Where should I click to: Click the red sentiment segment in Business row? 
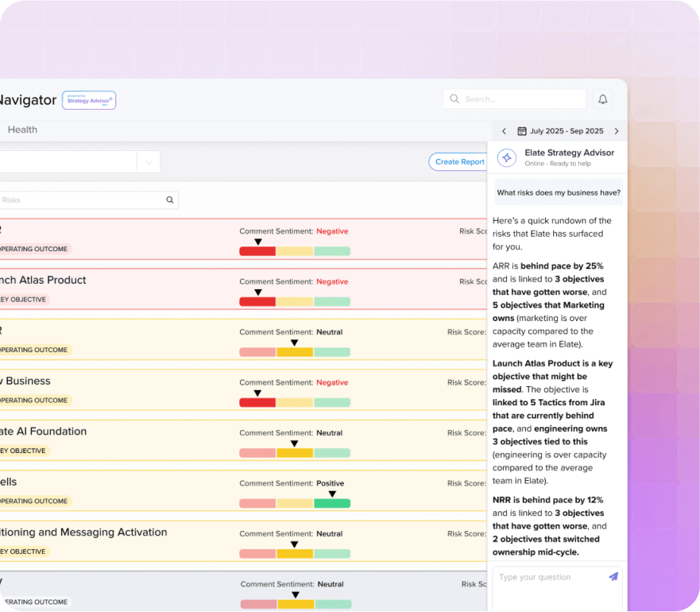click(257, 402)
